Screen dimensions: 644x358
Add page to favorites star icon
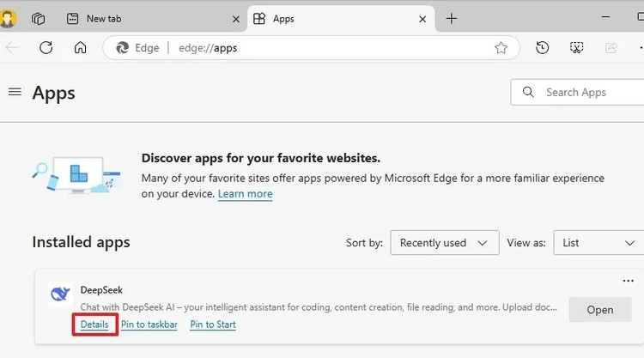coord(501,48)
